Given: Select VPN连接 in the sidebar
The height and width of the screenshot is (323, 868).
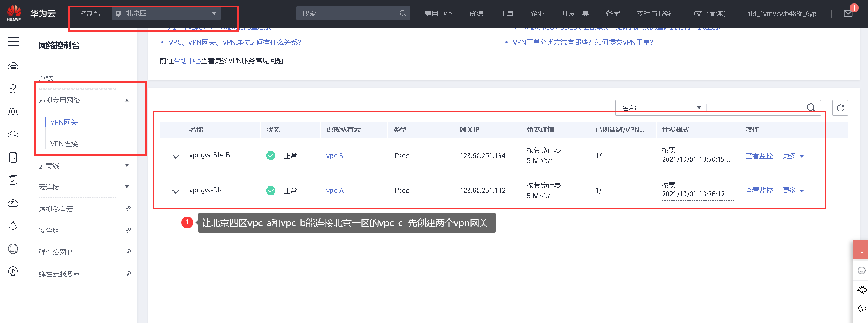Looking at the screenshot, I should pyautogui.click(x=64, y=144).
